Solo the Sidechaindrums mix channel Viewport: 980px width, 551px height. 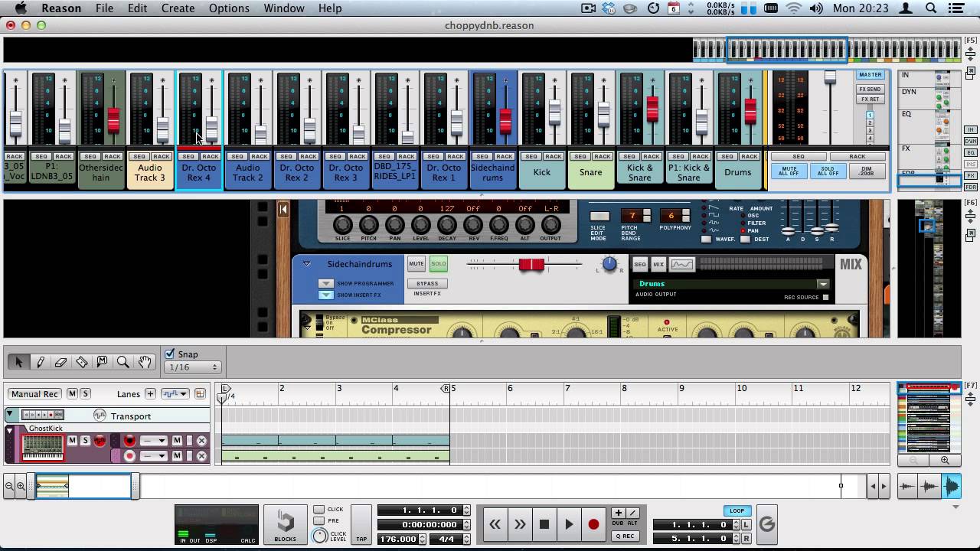click(x=438, y=264)
